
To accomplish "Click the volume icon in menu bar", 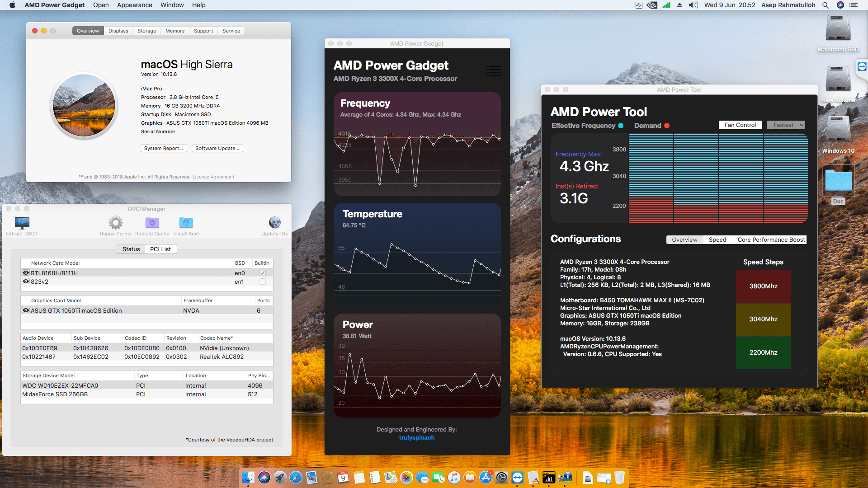I will 693,5.
